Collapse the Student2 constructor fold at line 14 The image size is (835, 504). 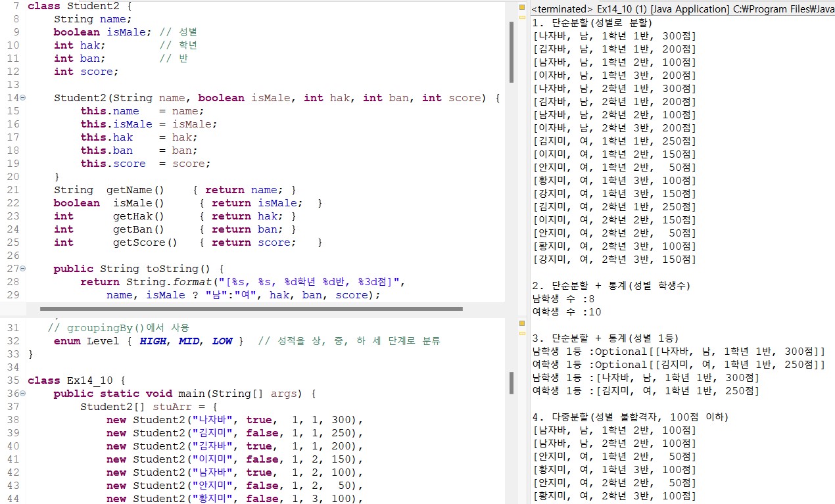pyautogui.click(x=23, y=98)
